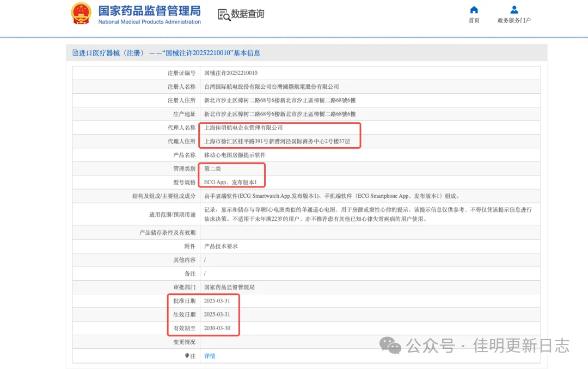Click the 产品储存条件及有效期 label
The width and height of the screenshot is (588, 369).
tap(167, 232)
